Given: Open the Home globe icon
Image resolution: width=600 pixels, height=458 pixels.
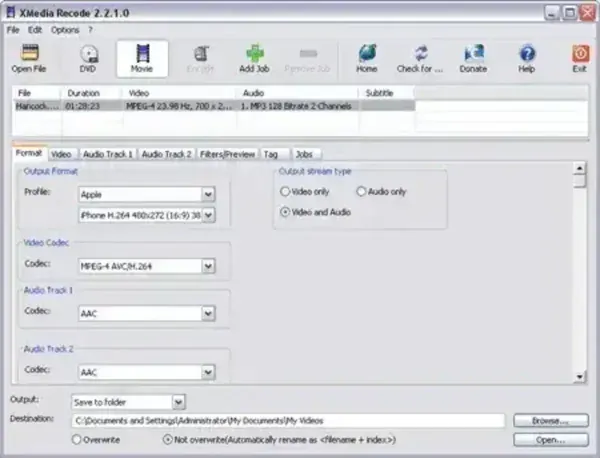Looking at the screenshot, I should click(x=366, y=54).
